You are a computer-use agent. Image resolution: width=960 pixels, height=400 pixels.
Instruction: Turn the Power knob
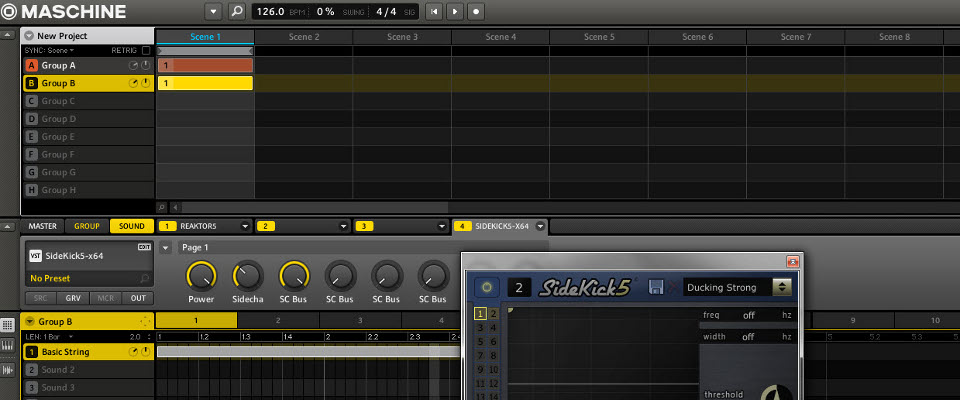201,276
